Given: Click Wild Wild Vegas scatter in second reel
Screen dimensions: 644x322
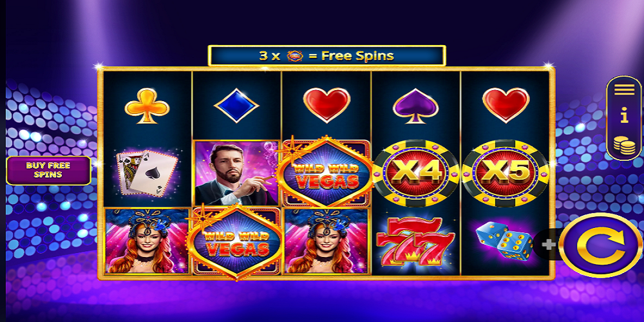Looking at the screenshot, I should coord(236,242).
